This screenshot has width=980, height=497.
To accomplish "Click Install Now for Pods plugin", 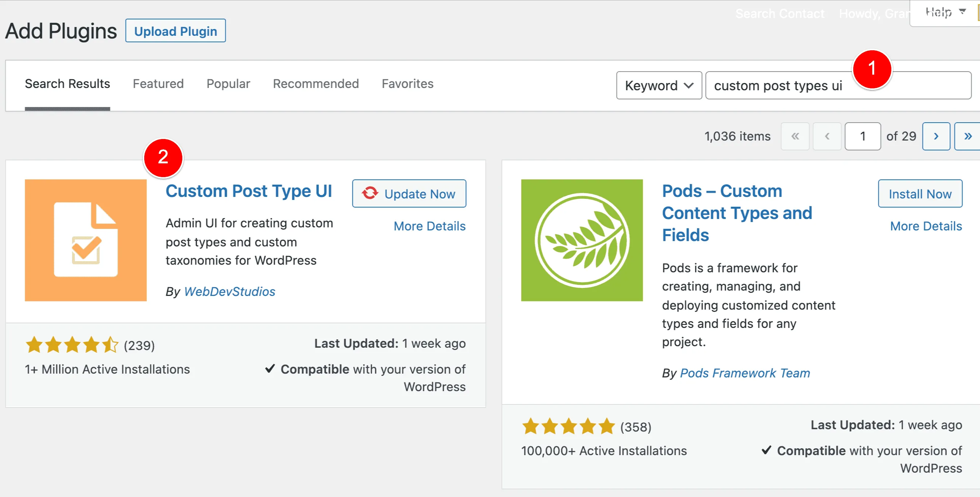I will point(920,193).
